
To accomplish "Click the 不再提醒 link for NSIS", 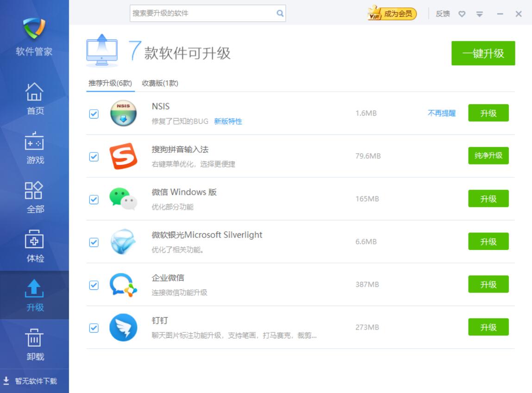I will pos(441,113).
